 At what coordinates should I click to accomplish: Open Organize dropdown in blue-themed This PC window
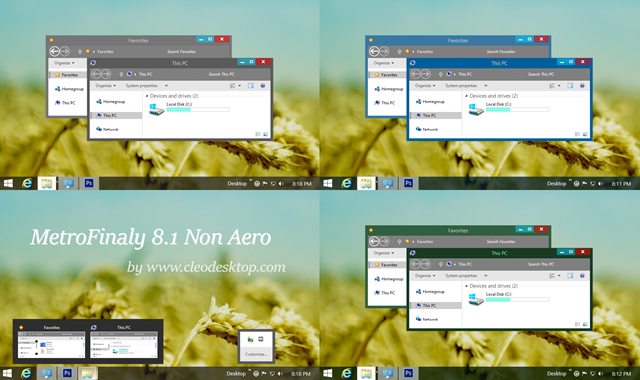tap(425, 86)
